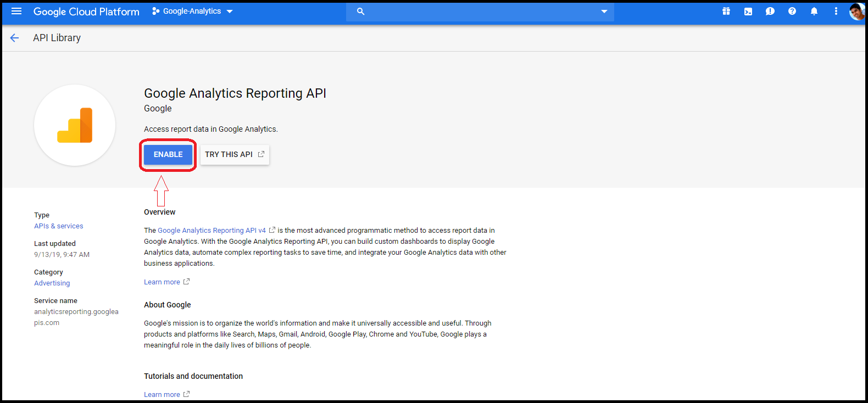Click the Tutorials and documentation heading

coord(193,376)
